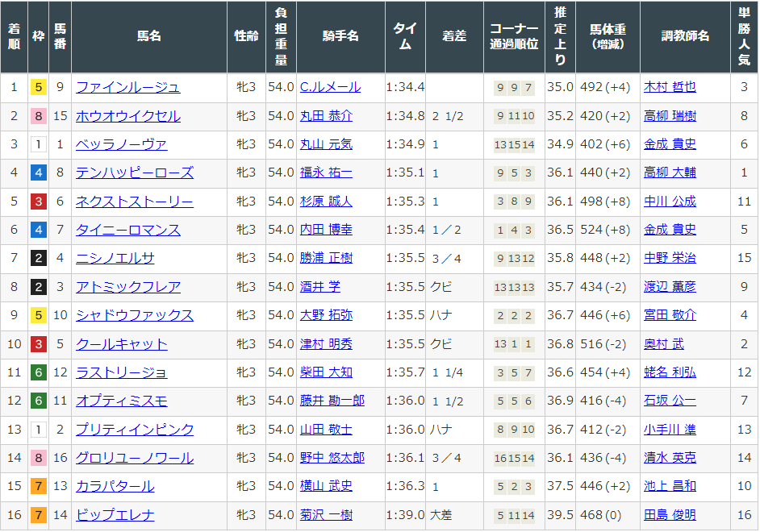Select horse ネクストストーリー
The width and height of the screenshot is (760, 532).
(x=135, y=202)
